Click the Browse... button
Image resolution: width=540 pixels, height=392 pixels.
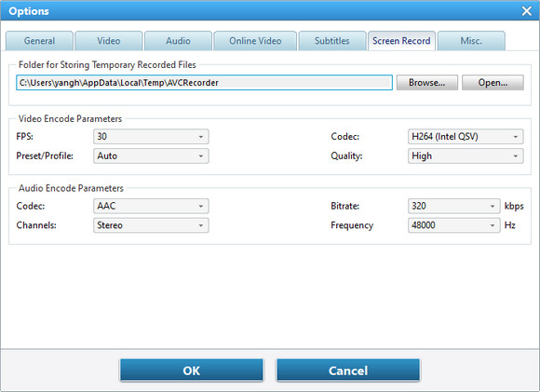[x=427, y=83]
